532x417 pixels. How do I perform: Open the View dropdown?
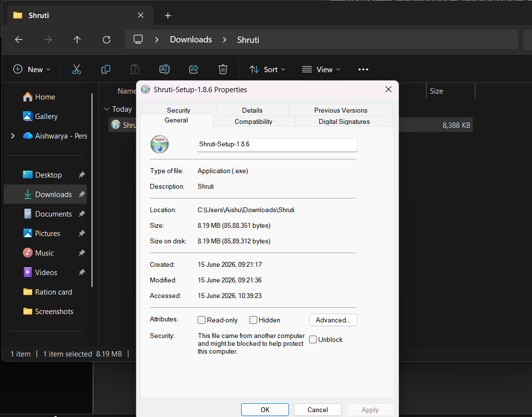(321, 69)
